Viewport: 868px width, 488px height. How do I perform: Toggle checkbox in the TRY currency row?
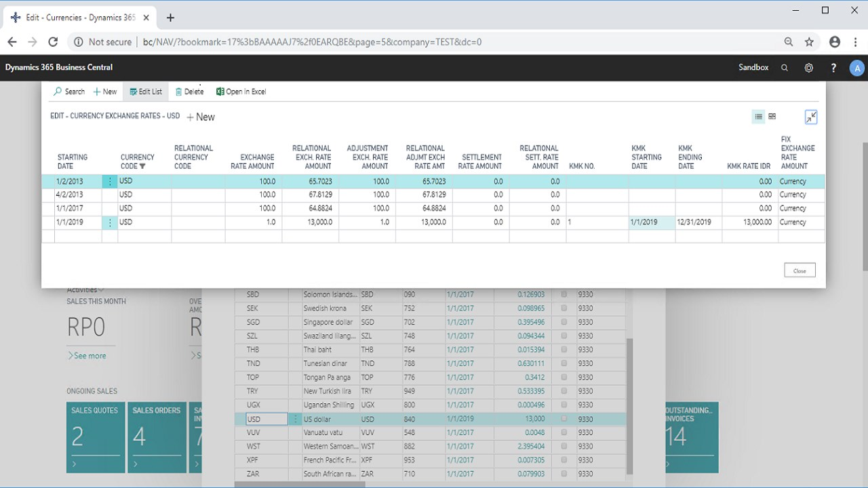click(x=564, y=391)
